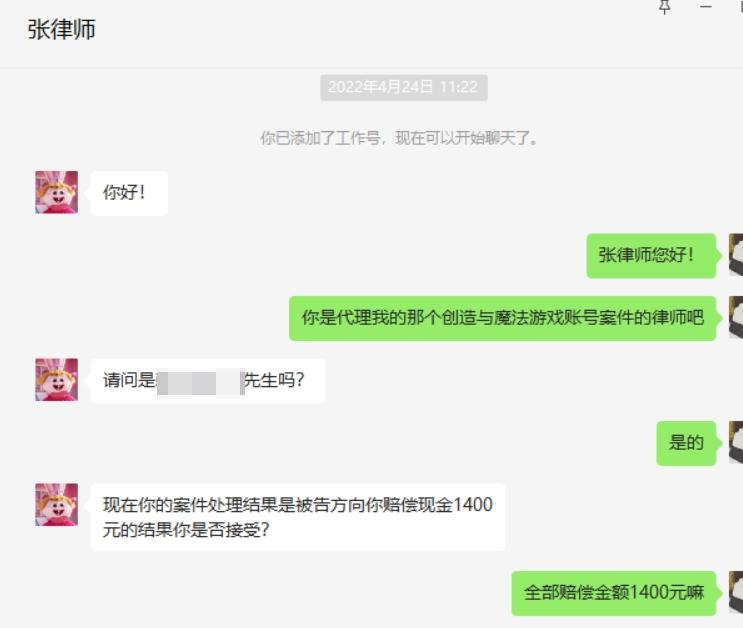Click own avatar beside 张律师您好! bubble
This screenshot has height=628, width=743.
coord(736,255)
